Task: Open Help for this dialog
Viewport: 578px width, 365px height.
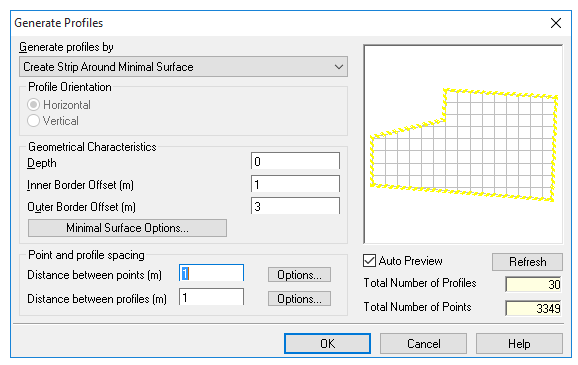Action: pos(519,344)
